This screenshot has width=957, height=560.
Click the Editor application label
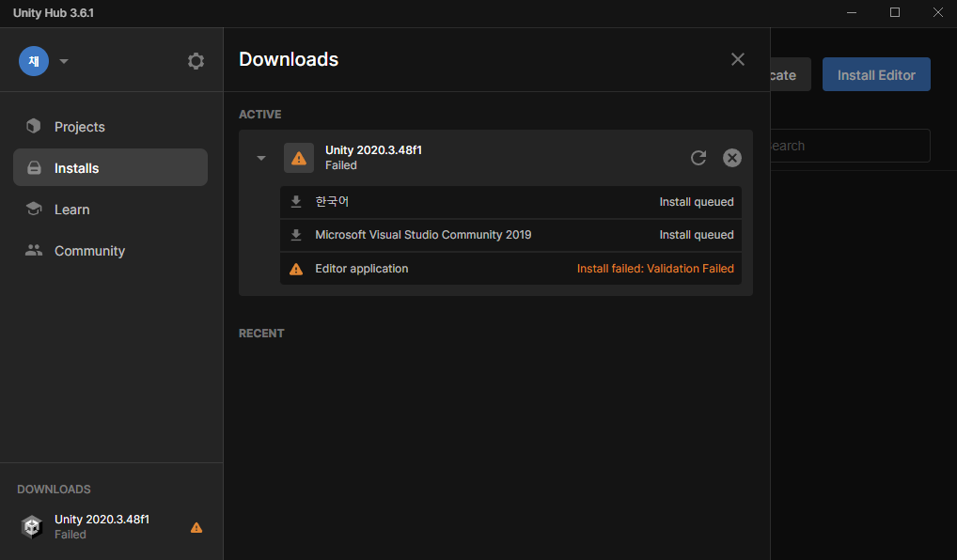[x=361, y=269]
